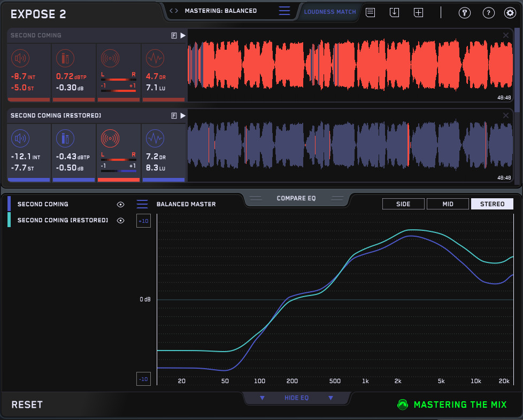This screenshot has width=523, height=420.
Task: Click the dynamic range waveform icon for Second Coming
Action: click(x=155, y=58)
